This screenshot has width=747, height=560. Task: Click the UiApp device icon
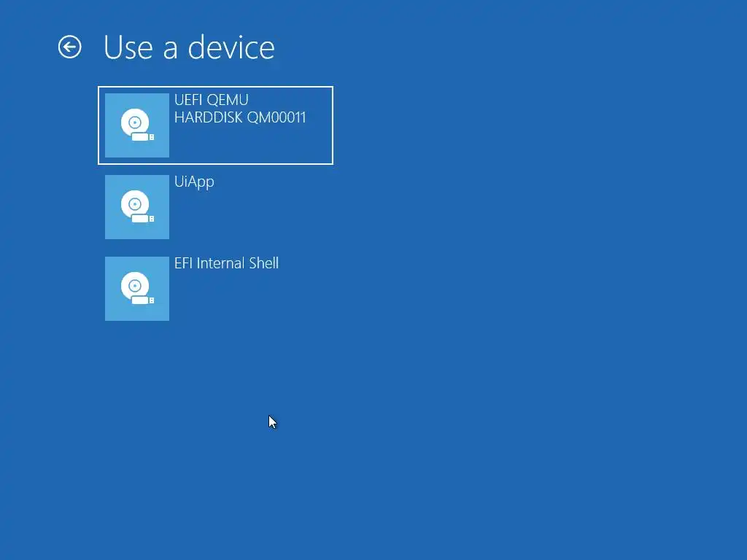click(x=137, y=207)
